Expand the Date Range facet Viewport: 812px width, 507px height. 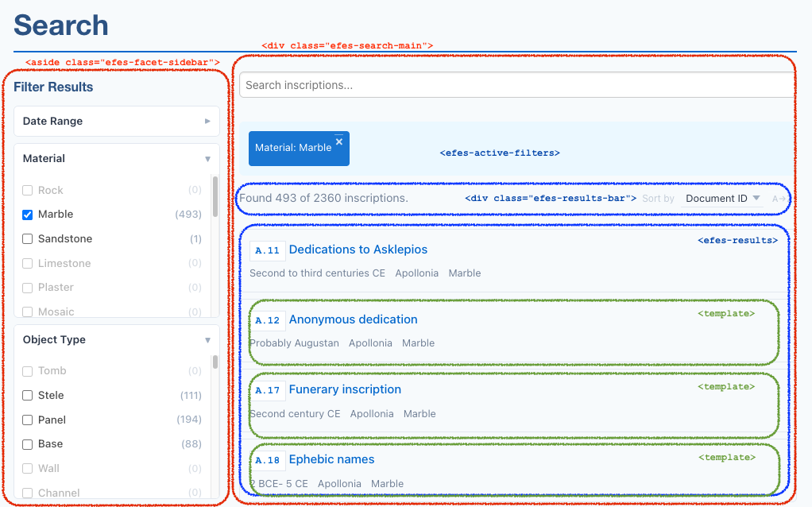[x=116, y=122]
